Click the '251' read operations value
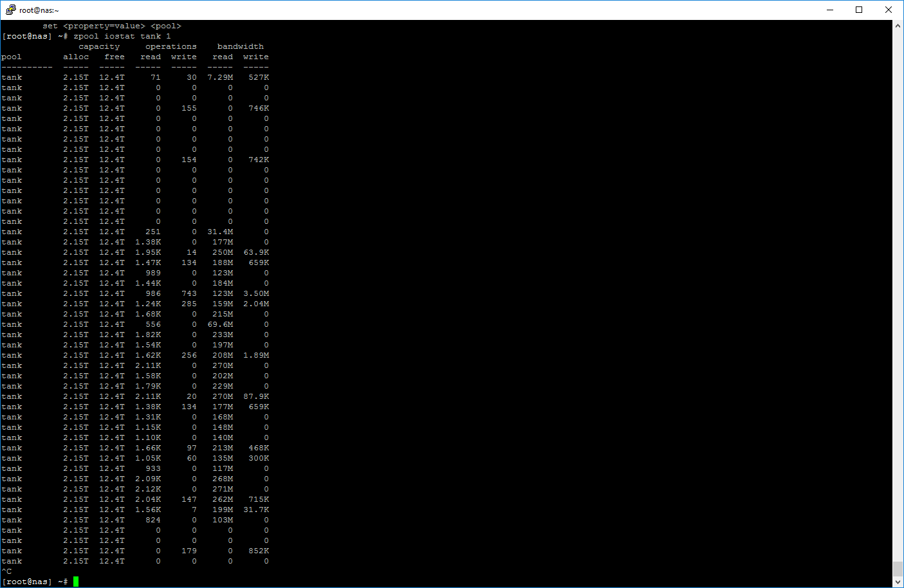Image resolution: width=904 pixels, height=588 pixels. pos(153,232)
